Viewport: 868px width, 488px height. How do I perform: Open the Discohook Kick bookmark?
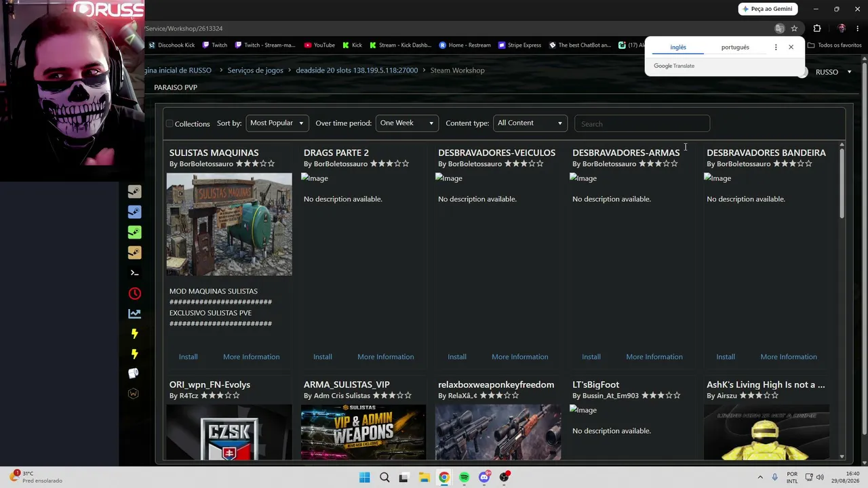point(172,45)
